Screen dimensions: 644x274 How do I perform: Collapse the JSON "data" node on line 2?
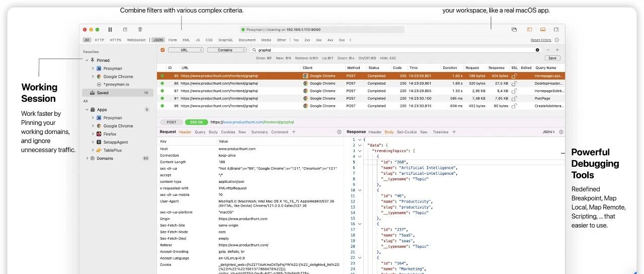[360, 145]
